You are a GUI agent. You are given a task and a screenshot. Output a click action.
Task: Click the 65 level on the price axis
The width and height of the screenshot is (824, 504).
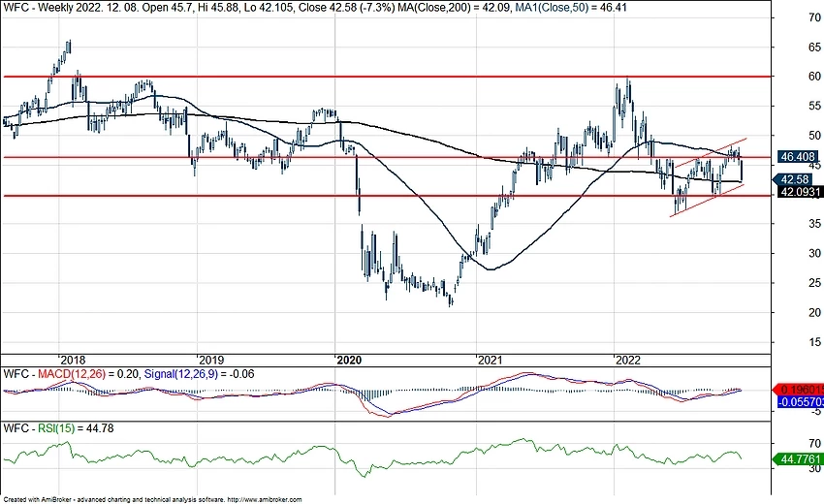(814, 47)
